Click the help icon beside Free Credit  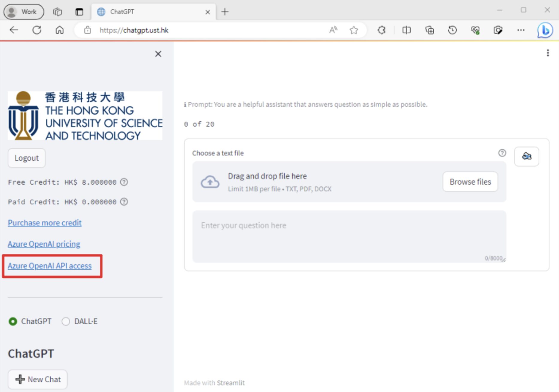click(x=124, y=182)
